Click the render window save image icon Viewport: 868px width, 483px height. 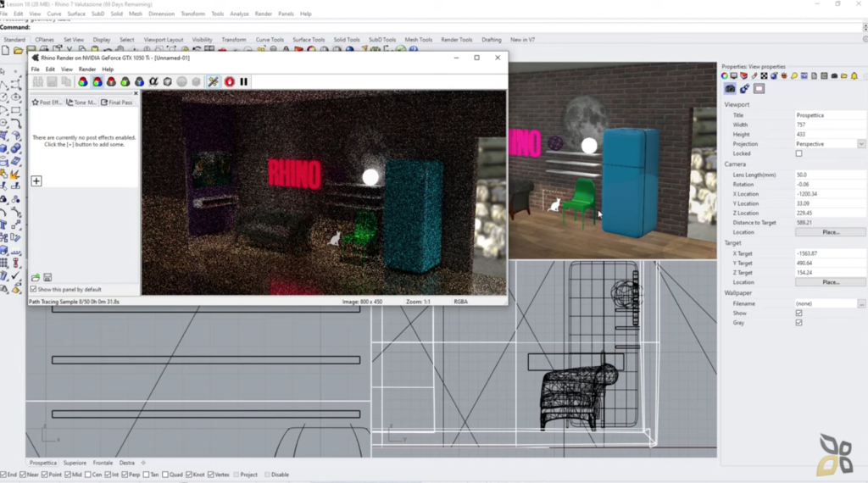coord(52,82)
